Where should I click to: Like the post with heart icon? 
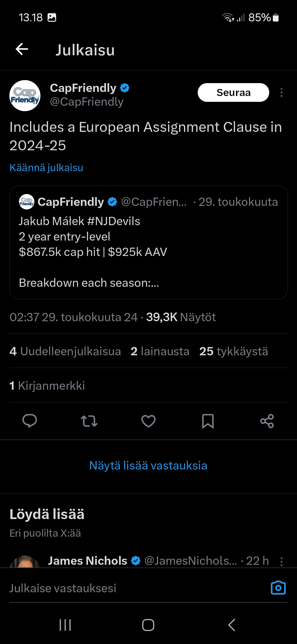148,421
